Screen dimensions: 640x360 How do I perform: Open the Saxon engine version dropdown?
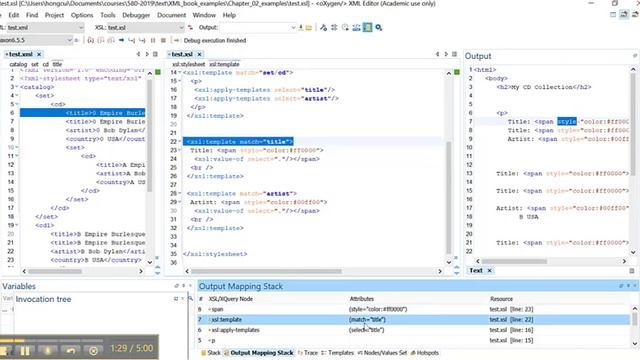point(69,40)
